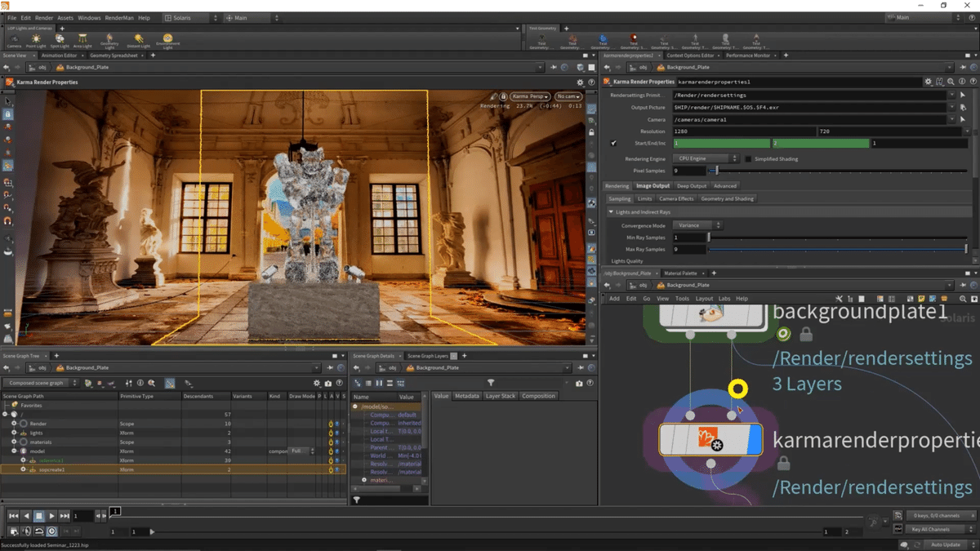Click the Layer Stack button
This screenshot has height=551, width=980.
pyautogui.click(x=500, y=396)
